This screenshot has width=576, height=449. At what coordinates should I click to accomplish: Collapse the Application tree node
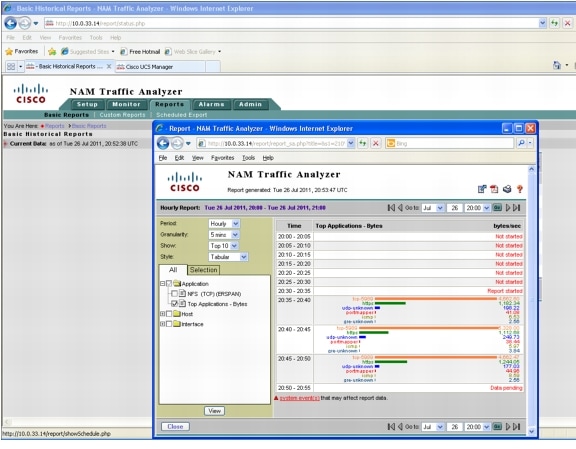pyautogui.click(x=162, y=284)
